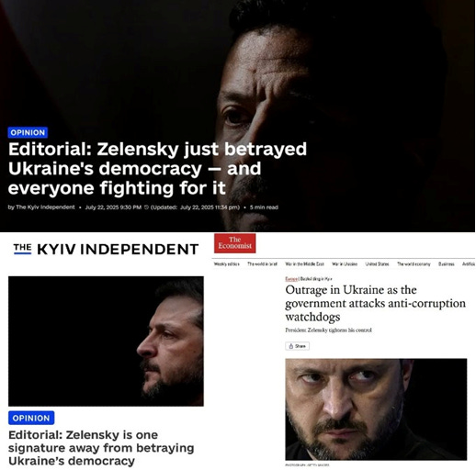The width and height of the screenshot is (476, 470).
Task: Open 'Zelensky just betrayed Ukraine's democracy' headline
Action: tap(157, 168)
